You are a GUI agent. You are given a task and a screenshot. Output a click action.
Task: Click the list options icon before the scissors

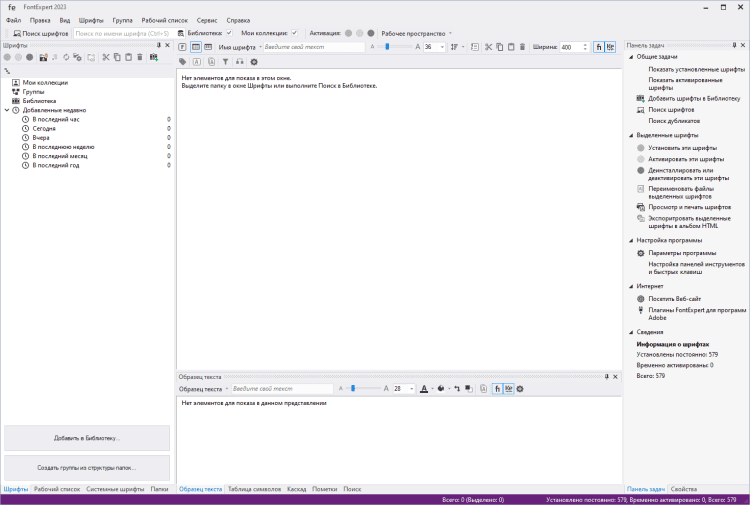(474, 47)
